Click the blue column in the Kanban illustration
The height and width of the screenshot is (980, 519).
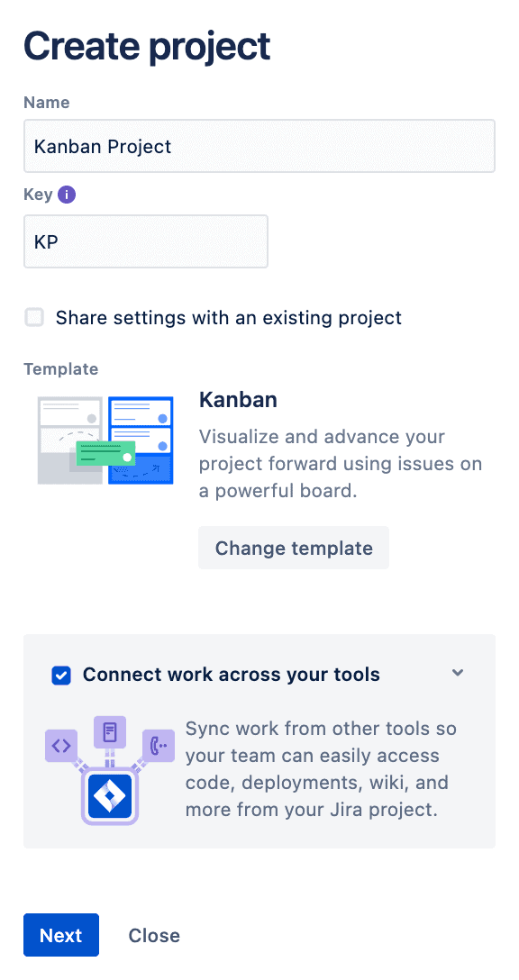pyautogui.click(x=141, y=440)
